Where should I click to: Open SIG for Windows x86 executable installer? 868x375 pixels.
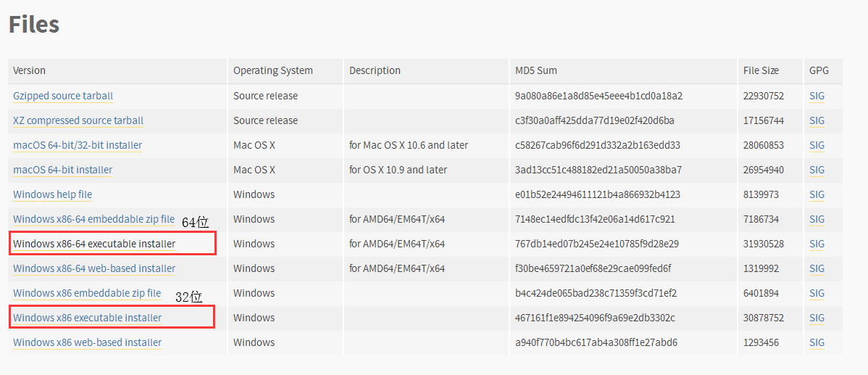[817, 318]
